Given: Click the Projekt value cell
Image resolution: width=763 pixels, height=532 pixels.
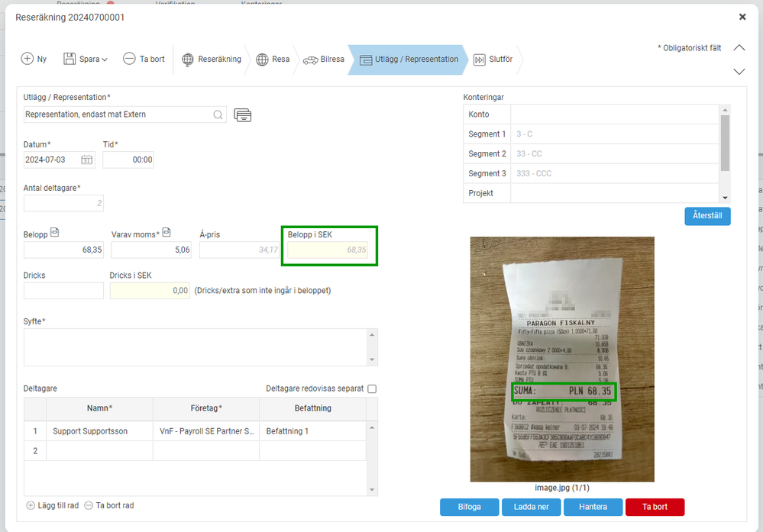Looking at the screenshot, I should coord(615,193).
